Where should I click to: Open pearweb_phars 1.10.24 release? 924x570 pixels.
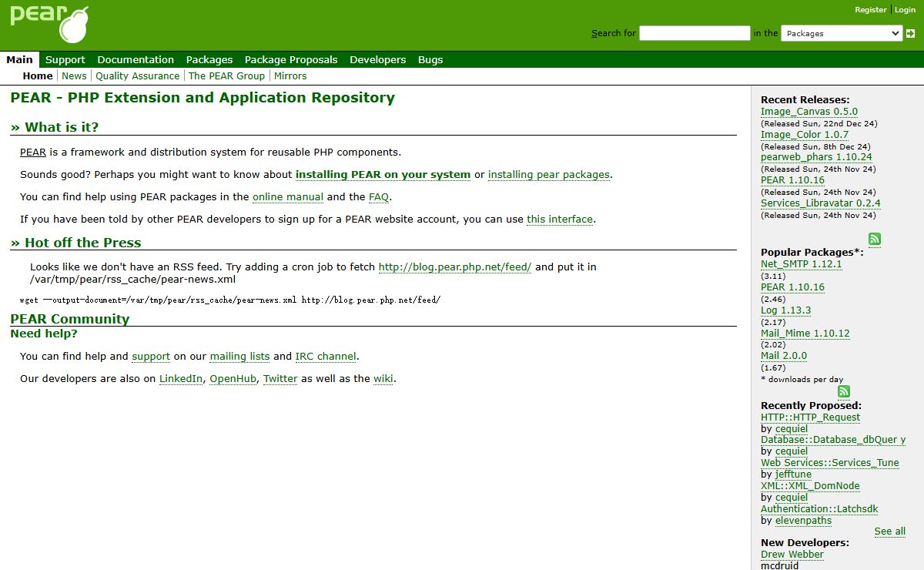coord(816,156)
